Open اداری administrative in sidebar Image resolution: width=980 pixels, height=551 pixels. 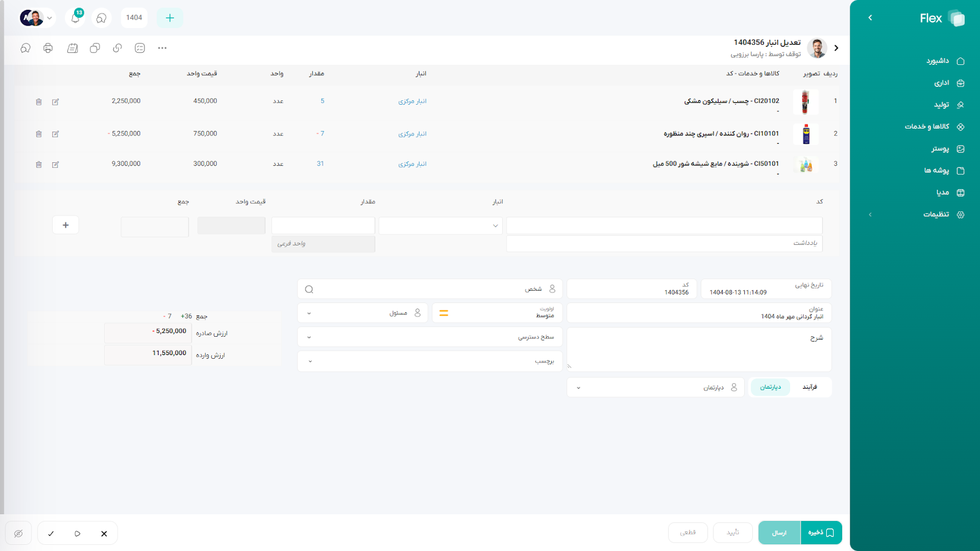[949, 83]
